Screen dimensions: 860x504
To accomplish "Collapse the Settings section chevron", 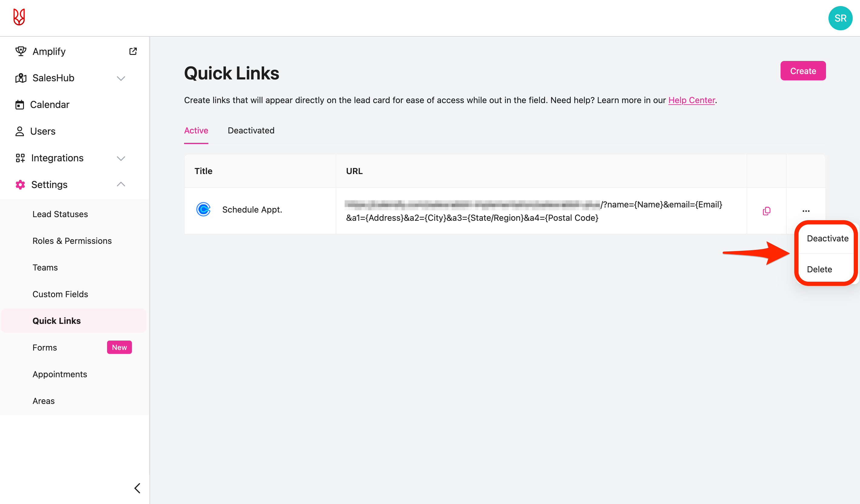I will [121, 185].
